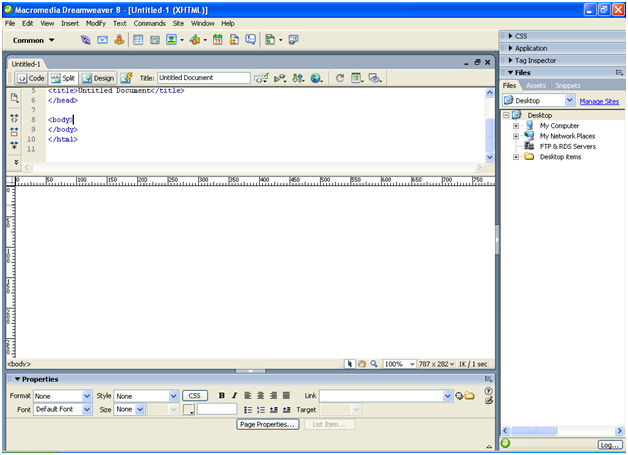Click the Media insert icon

pyautogui.click(x=195, y=40)
